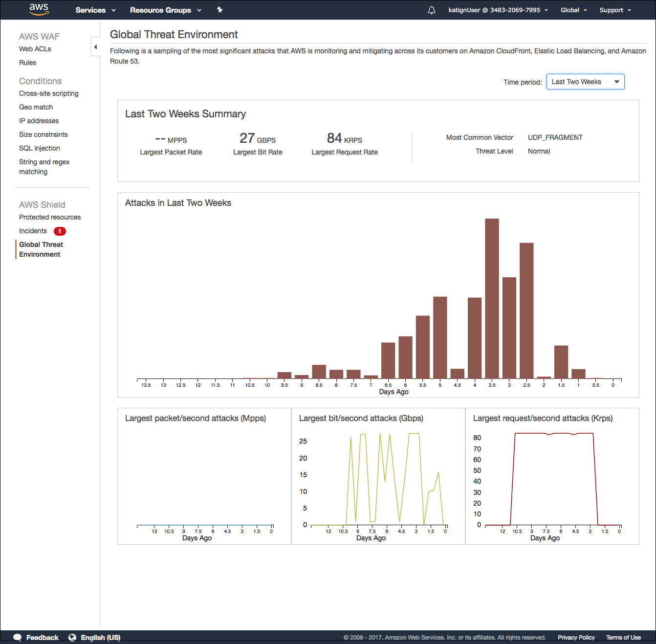Open the SQL injection condition
Viewport: 656px width, 644px height.
pos(39,148)
